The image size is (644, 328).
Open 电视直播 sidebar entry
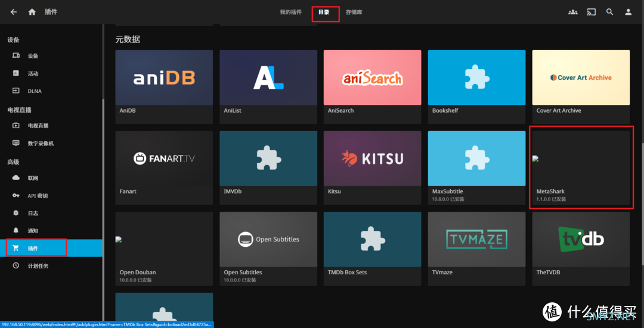[51, 126]
